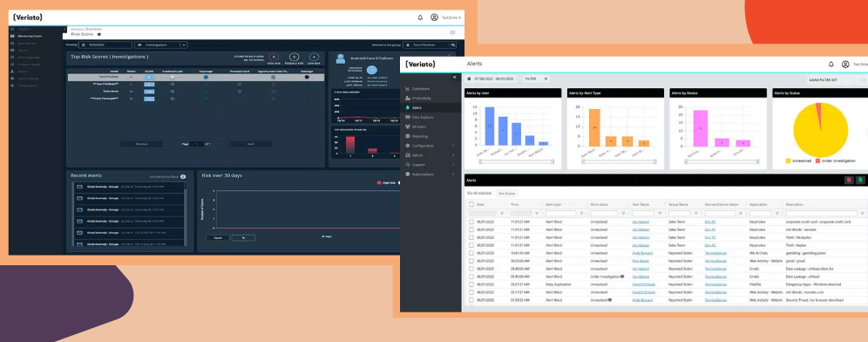Open Productivity in the Alerts window sidebar
Image resolution: width=868 pixels, height=342 pixels.
[422, 98]
